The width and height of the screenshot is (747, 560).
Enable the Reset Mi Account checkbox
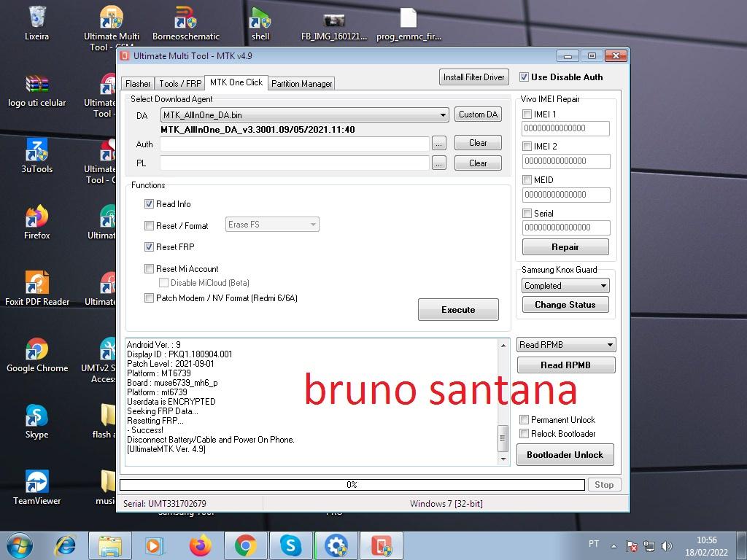tap(149, 268)
